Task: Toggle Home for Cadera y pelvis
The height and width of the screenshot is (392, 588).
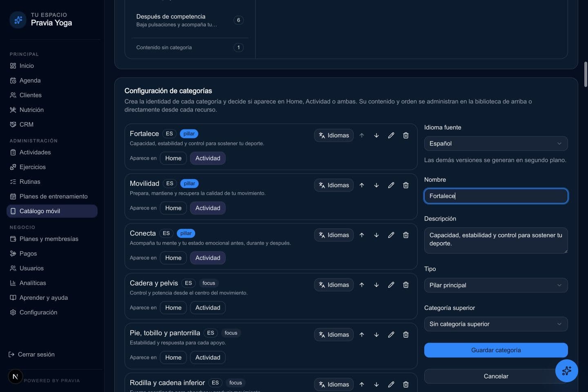Action: (173, 307)
